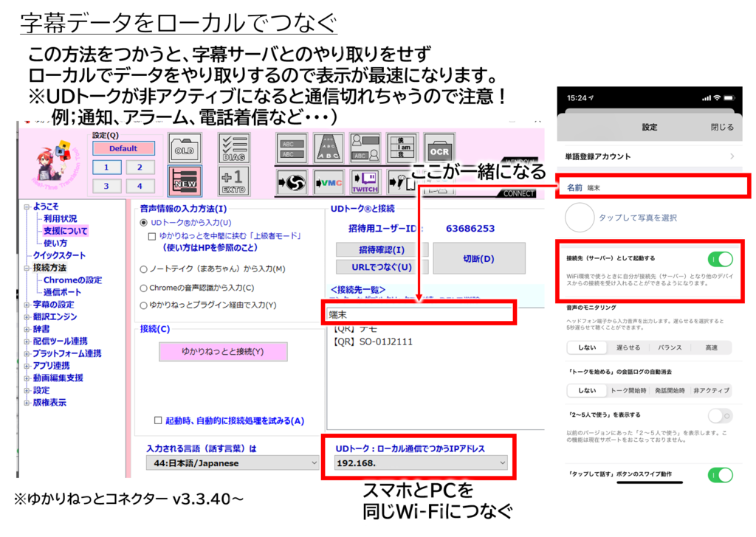756x537 pixels.
Task: Click the 'URLでつなぐ(U)' button
Action: click(382, 267)
